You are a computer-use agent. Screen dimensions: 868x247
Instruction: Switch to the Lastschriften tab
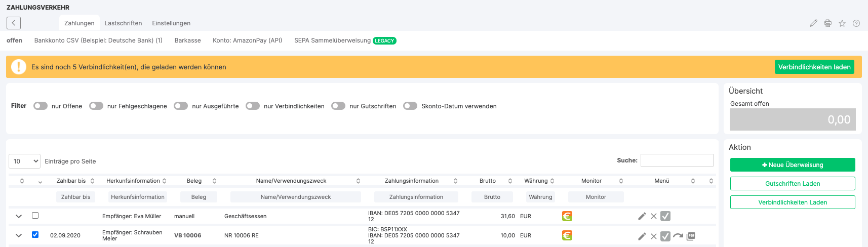123,23
